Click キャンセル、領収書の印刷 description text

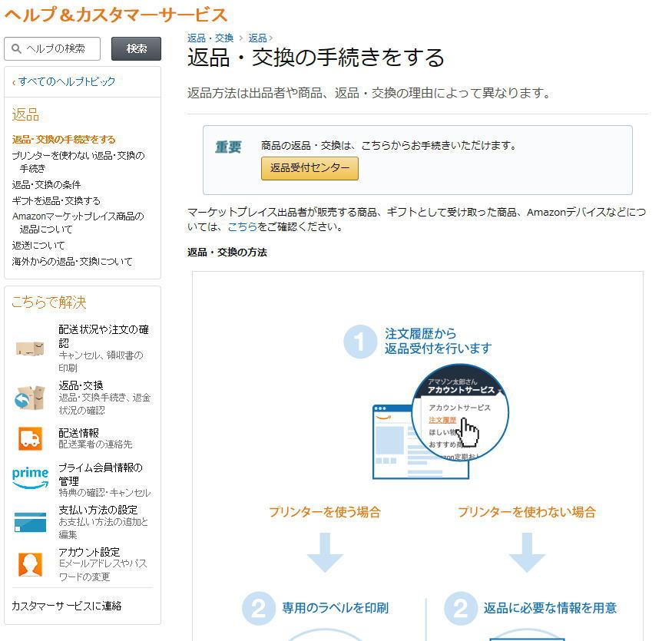coord(101,362)
